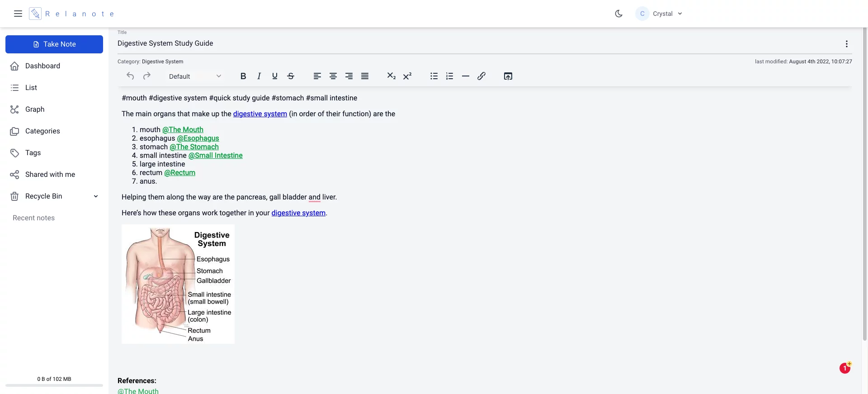Follow the @The Stomach note link

[194, 147]
